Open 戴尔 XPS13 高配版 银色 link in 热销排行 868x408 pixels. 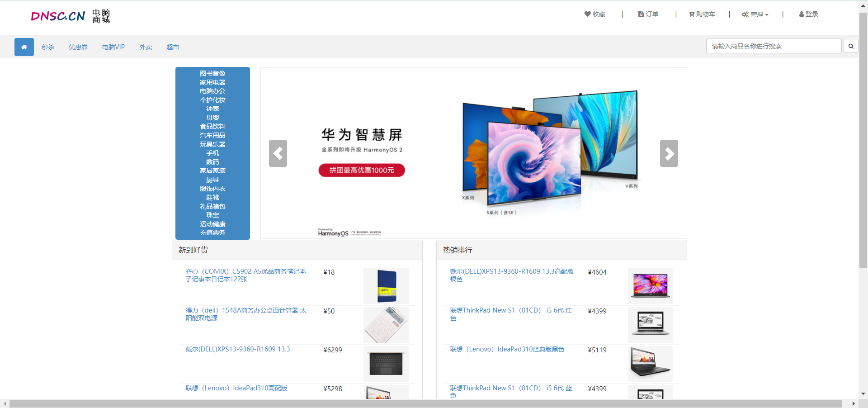pos(512,275)
